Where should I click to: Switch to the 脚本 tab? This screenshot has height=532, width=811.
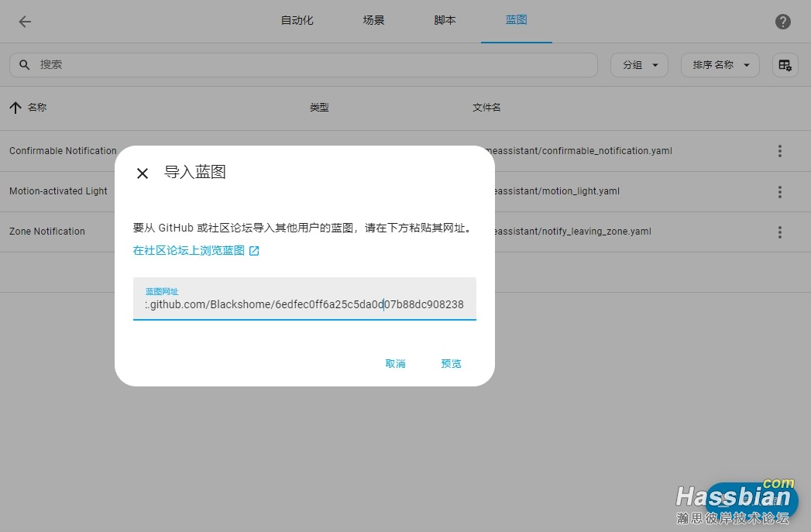pyautogui.click(x=445, y=21)
